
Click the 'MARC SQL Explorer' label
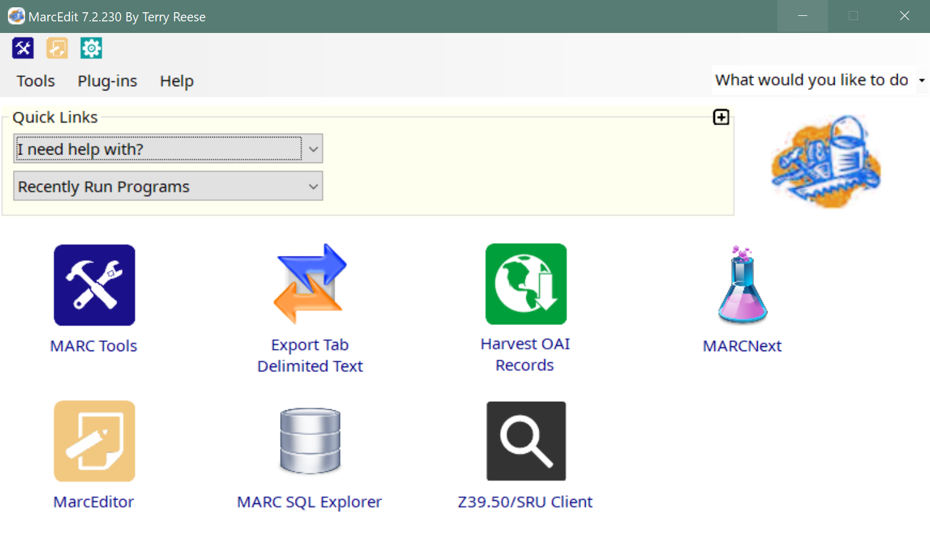click(310, 502)
